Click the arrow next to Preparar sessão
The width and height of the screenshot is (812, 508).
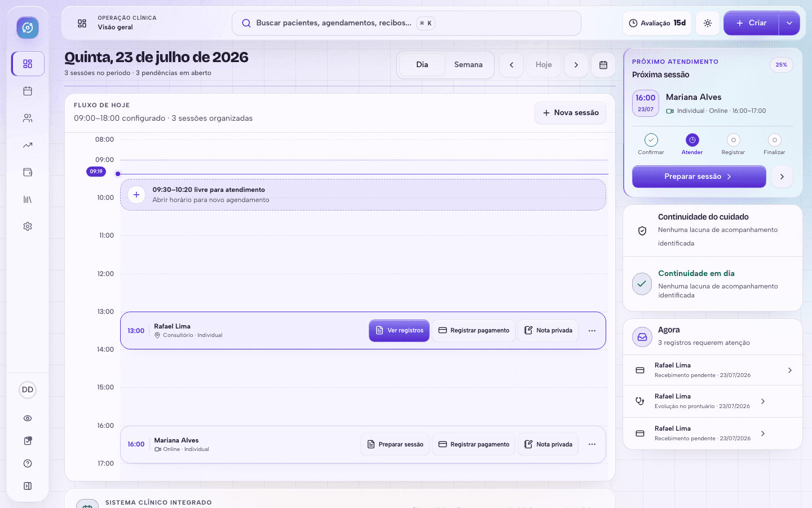pos(782,177)
